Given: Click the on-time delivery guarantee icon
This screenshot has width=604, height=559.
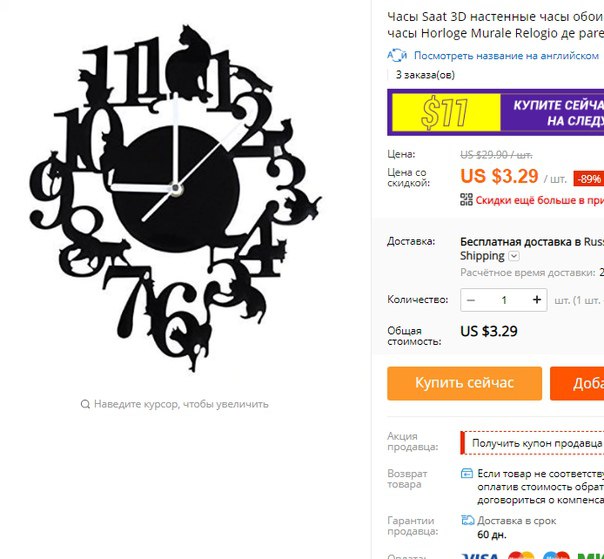Looking at the screenshot, I should 468,520.
